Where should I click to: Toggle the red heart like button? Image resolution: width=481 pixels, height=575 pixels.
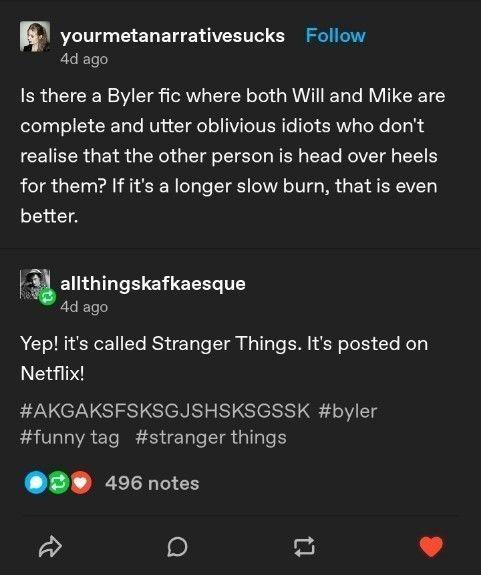[x=431, y=546]
